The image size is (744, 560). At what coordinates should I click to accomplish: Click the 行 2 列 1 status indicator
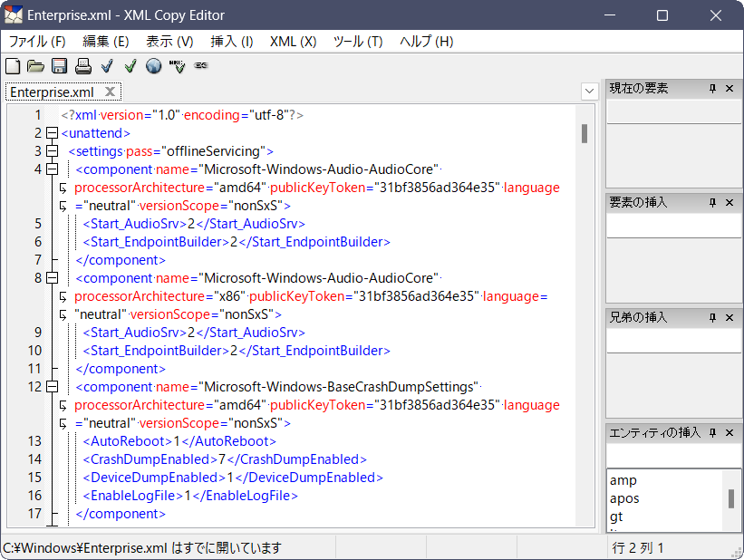[638, 548]
